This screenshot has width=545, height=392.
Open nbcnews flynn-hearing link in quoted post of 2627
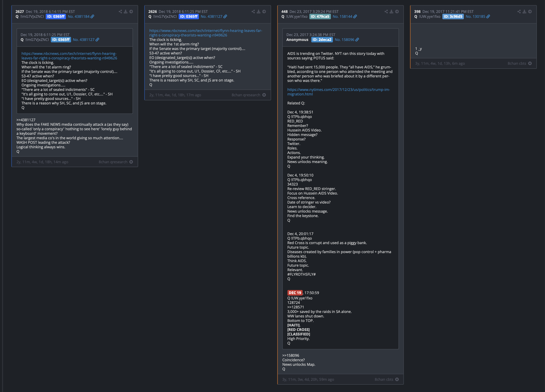69,56
